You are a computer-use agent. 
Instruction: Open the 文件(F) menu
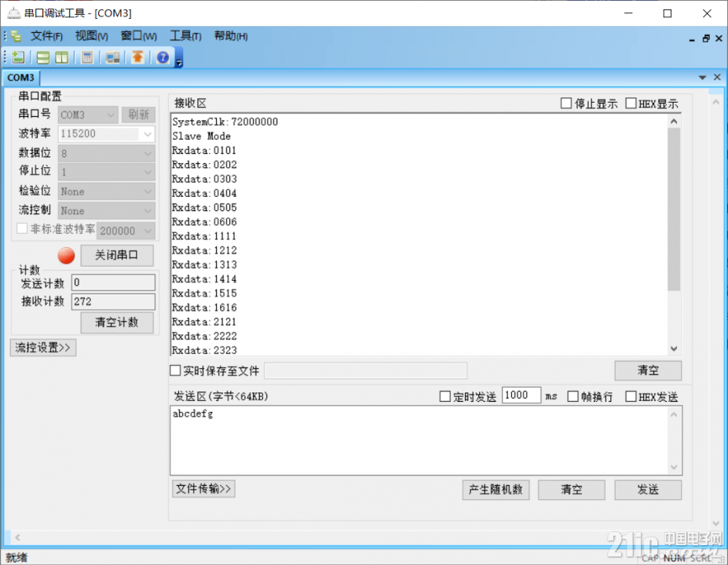46,36
